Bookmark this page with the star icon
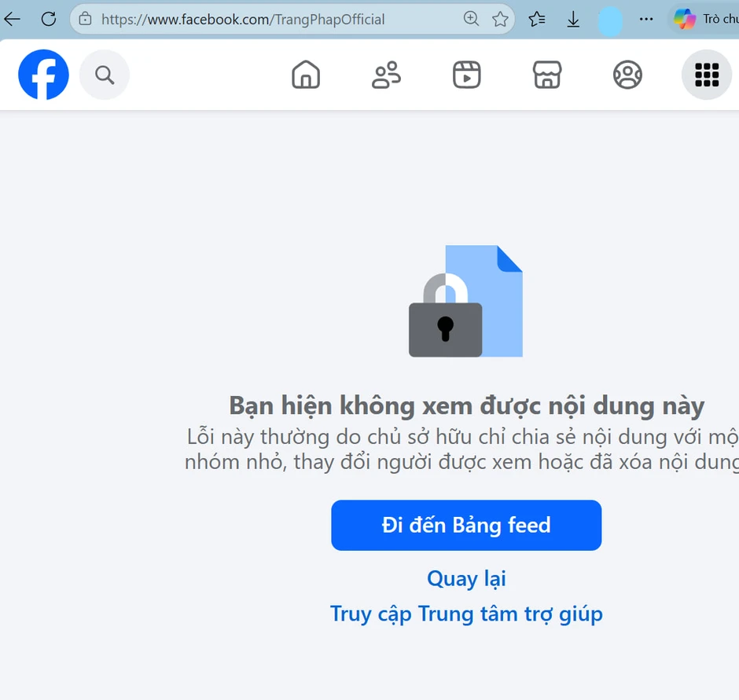This screenshot has width=739, height=700. pos(500,20)
